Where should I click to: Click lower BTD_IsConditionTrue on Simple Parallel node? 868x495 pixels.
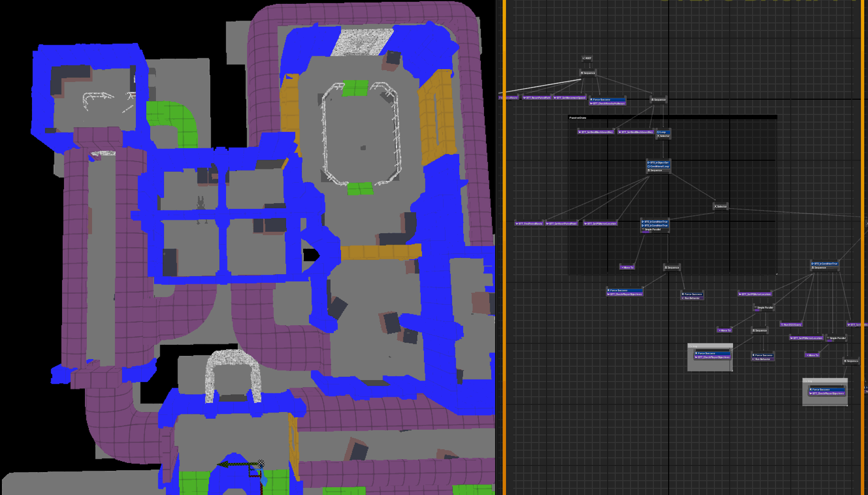pyautogui.click(x=655, y=226)
